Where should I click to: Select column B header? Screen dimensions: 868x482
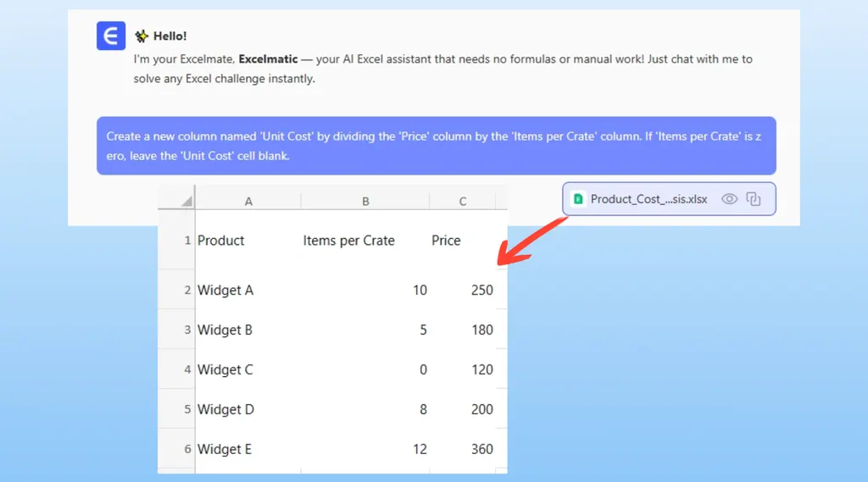[365, 202]
